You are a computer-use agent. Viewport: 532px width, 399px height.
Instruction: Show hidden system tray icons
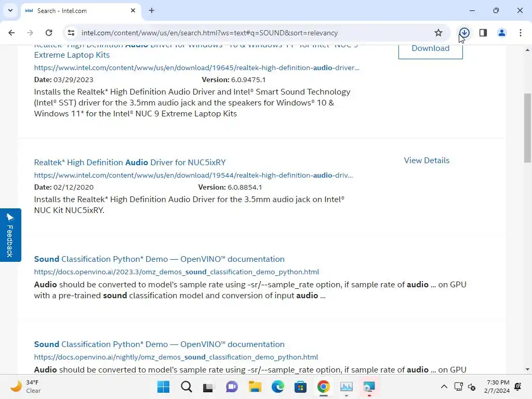[x=444, y=387]
